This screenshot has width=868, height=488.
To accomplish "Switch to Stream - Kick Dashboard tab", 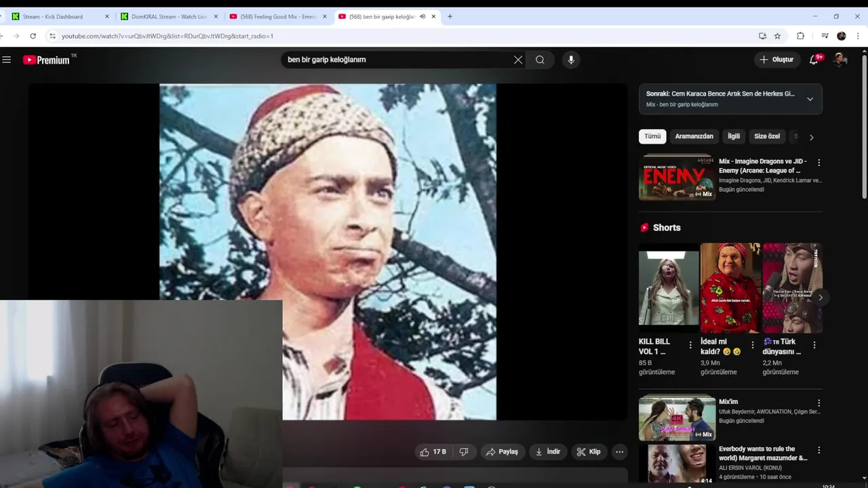I will (x=52, y=16).
